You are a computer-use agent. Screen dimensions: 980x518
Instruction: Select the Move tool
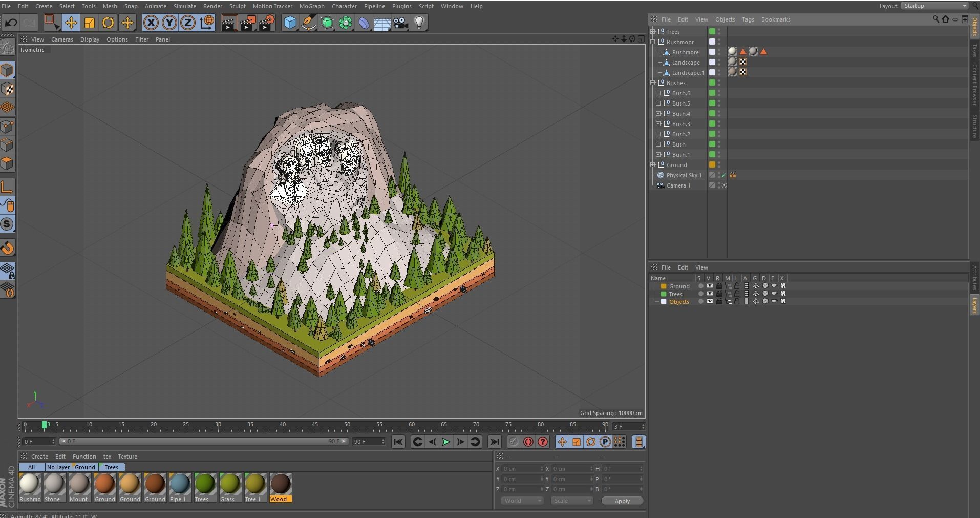click(71, 23)
